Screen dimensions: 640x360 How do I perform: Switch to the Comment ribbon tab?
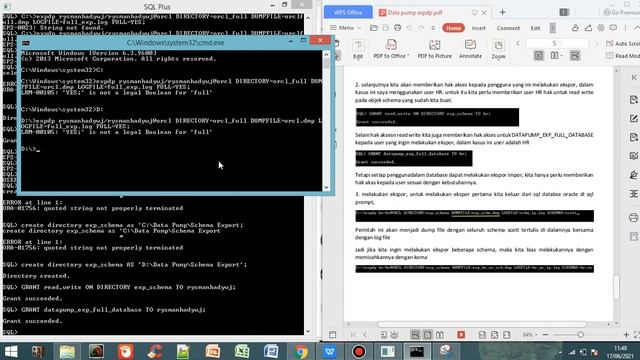508,28
